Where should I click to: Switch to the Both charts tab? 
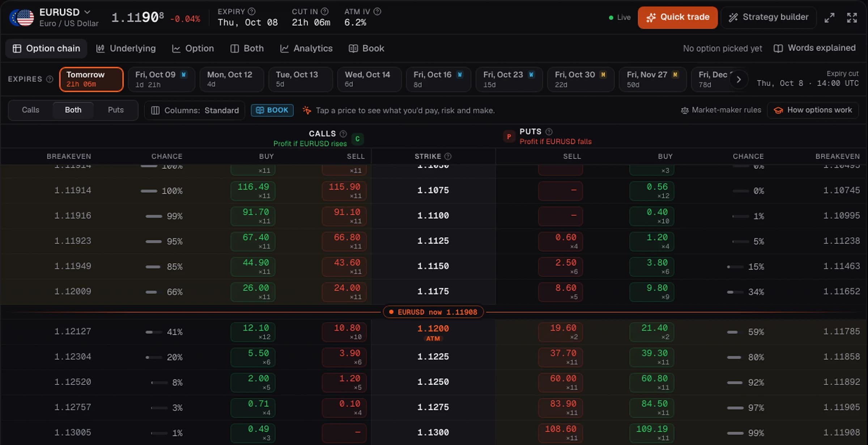(247, 48)
